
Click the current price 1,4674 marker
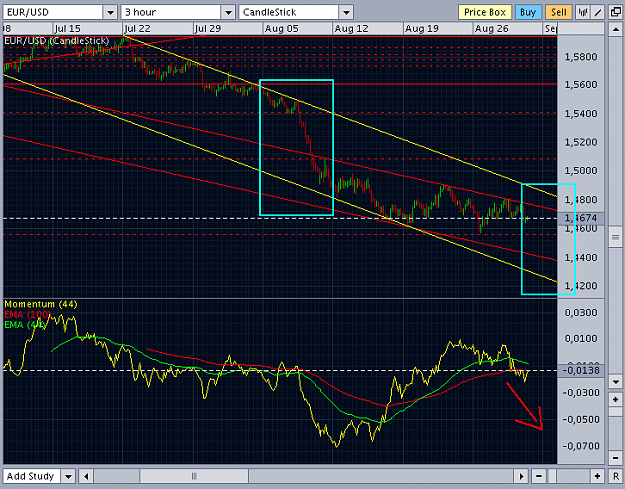tap(582, 218)
